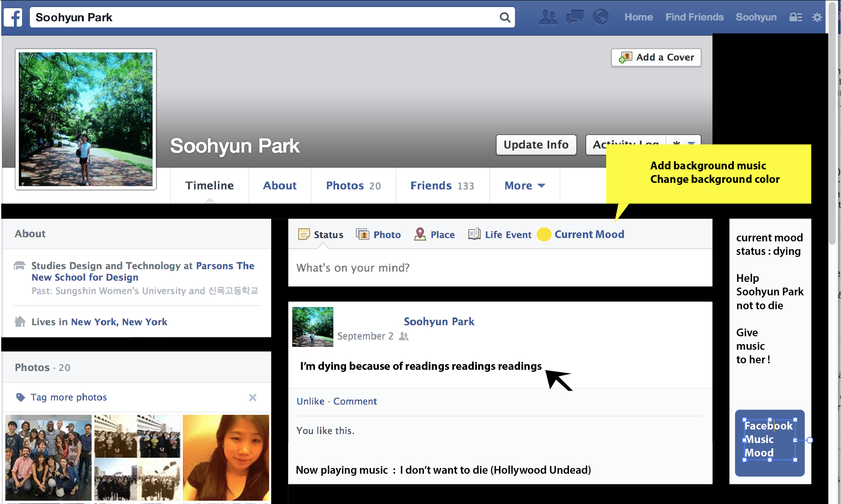
Task: Dismiss Tag more photos with the X
Action: tap(253, 398)
